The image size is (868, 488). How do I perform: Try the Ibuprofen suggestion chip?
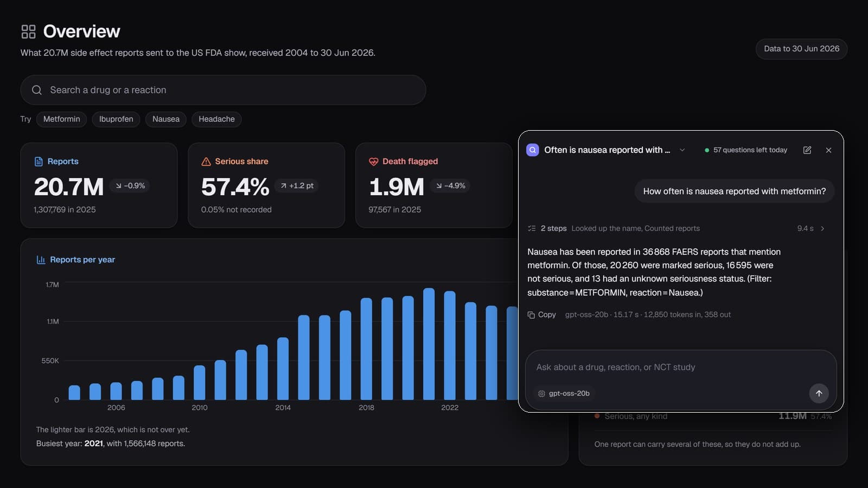point(116,119)
